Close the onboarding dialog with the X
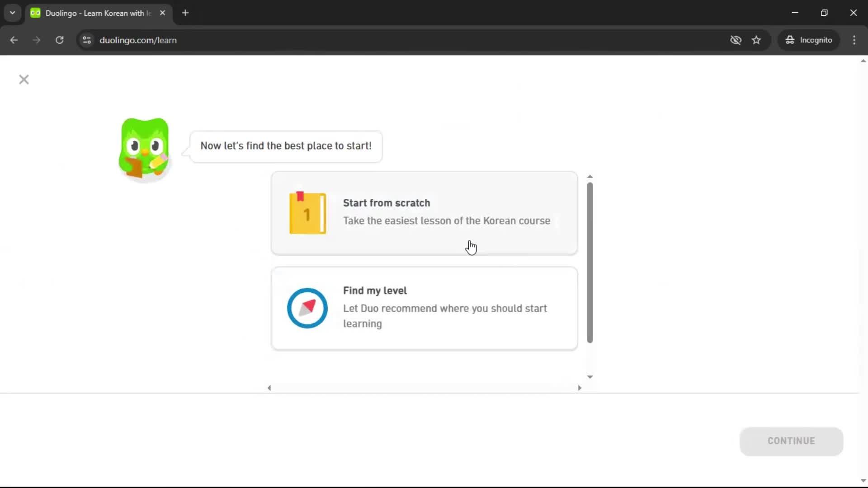The height and width of the screenshot is (488, 868). point(24,80)
